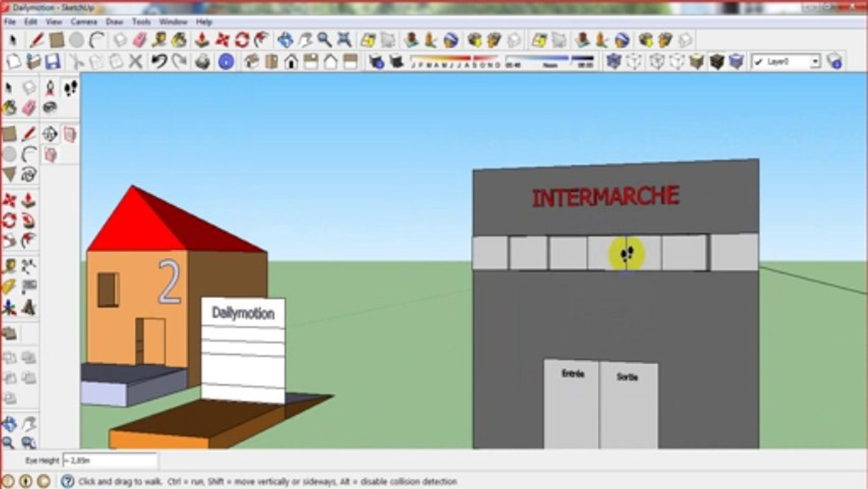Image resolution: width=868 pixels, height=489 pixels.
Task: Toggle X-ray face style
Action: 614,62
